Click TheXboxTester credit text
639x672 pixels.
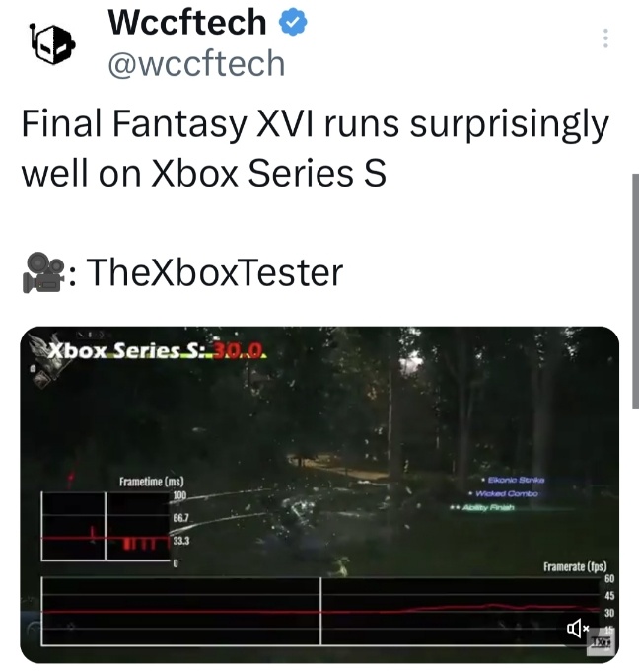point(215,272)
